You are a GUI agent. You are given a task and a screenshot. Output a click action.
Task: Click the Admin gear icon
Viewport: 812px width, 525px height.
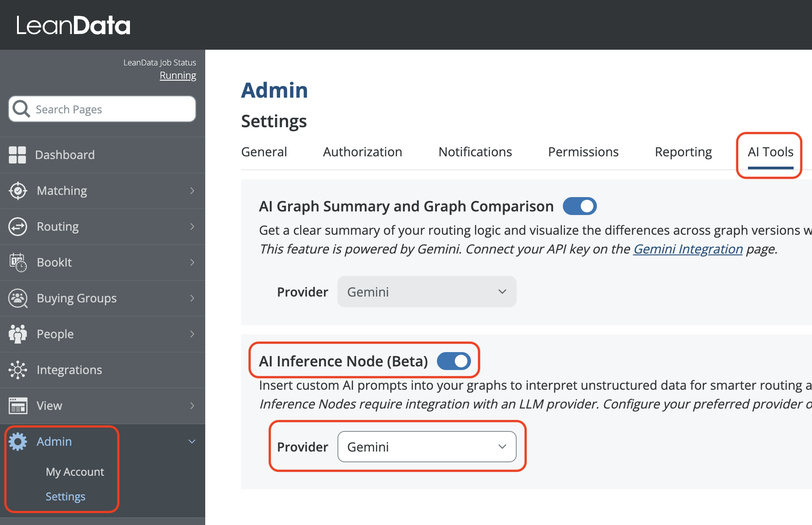click(18, 442)
